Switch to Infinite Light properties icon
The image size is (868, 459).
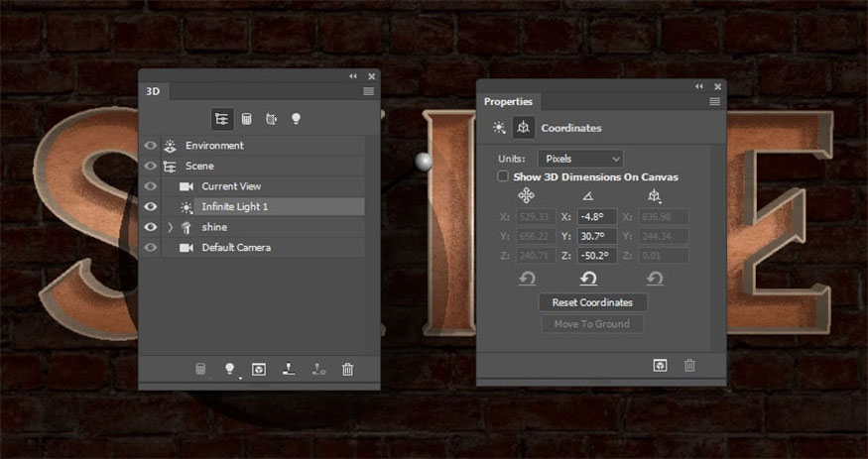498,128
